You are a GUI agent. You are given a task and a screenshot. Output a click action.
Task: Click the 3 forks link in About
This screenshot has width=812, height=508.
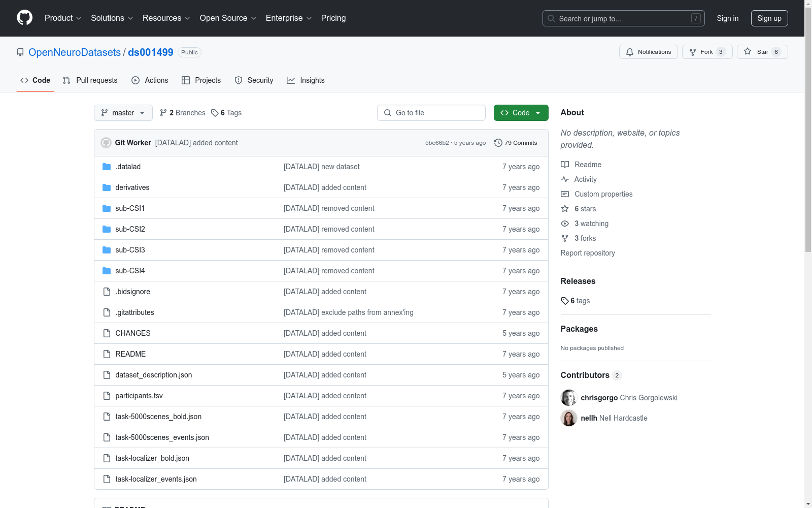pyautogui.click(x=585, y=238)
